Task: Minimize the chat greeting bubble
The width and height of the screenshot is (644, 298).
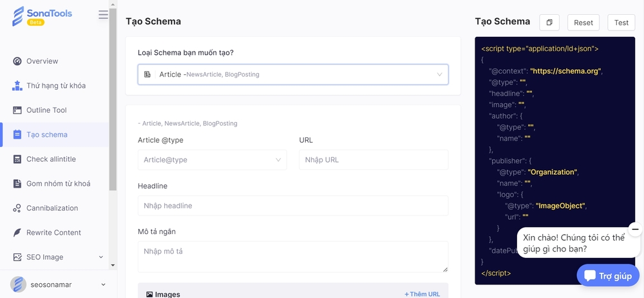Action: [635, 229]
